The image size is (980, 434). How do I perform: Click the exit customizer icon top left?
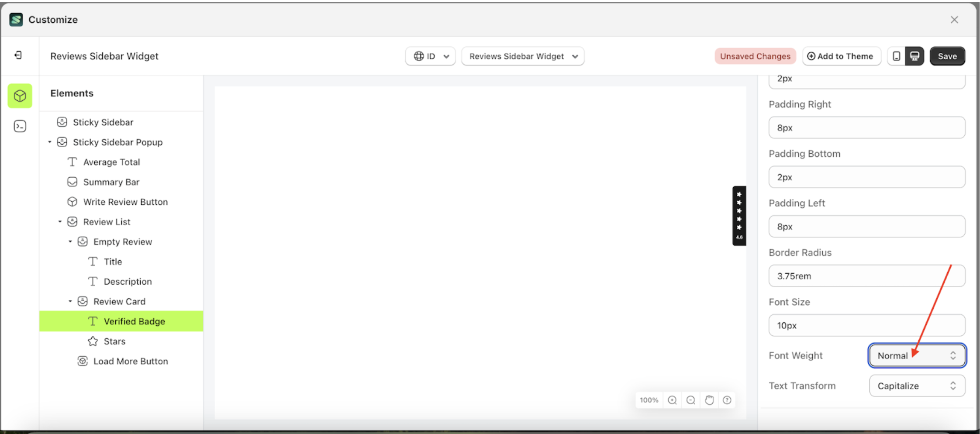tap(19, 55)
